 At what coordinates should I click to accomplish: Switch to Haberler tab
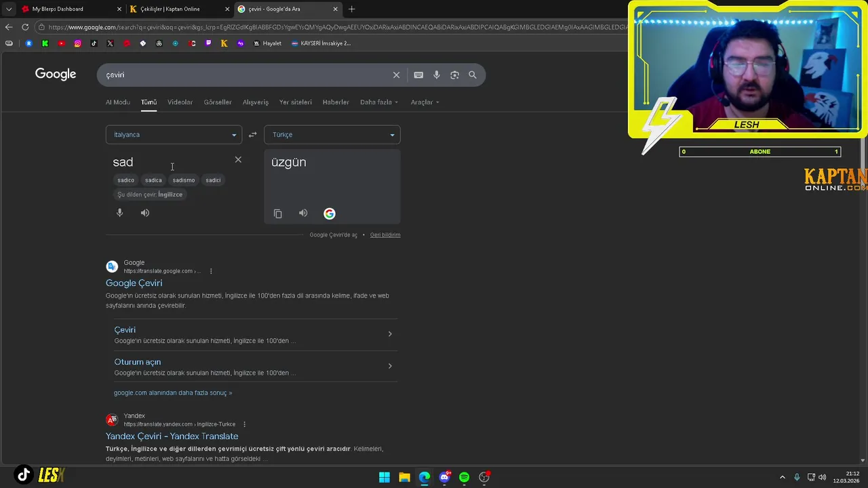coord(336,102)
